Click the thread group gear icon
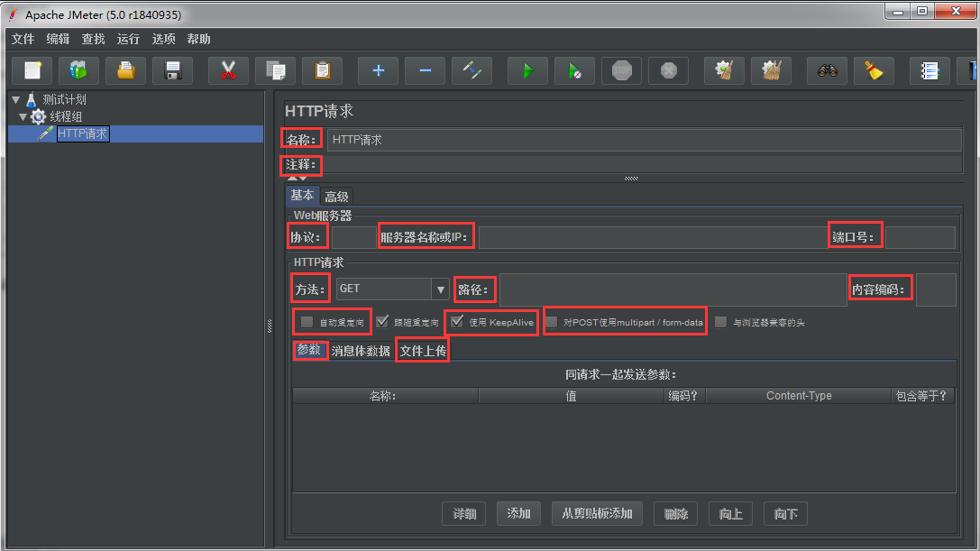 point(39,116)
